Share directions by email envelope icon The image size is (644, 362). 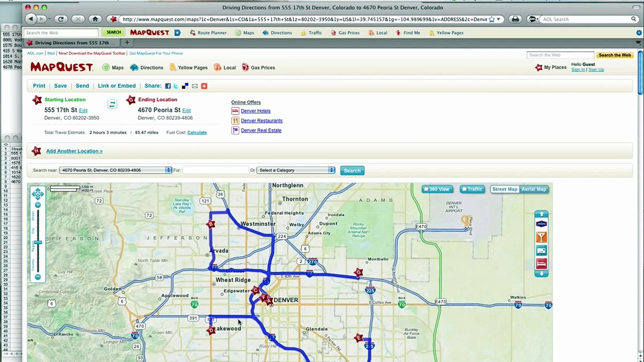[195, 86]
